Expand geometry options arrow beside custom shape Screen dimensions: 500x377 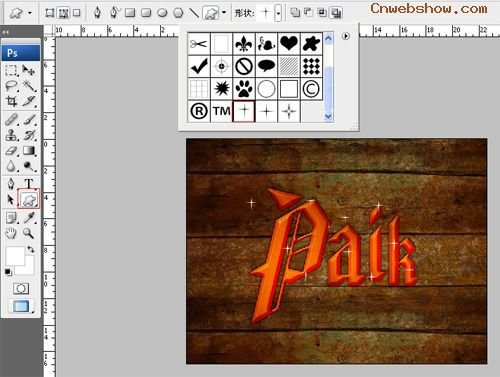[x=224, y=13]
